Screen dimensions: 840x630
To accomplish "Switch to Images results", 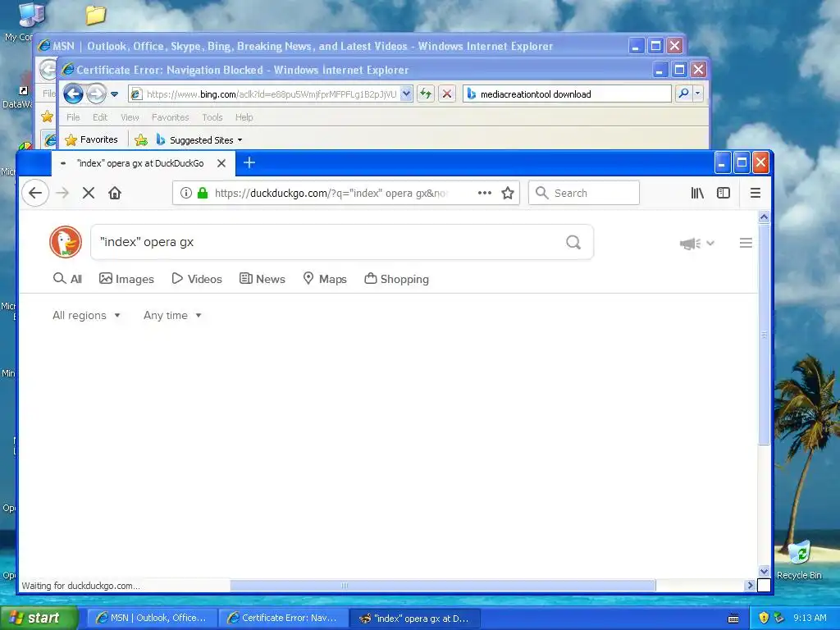I will pos(126,279).
